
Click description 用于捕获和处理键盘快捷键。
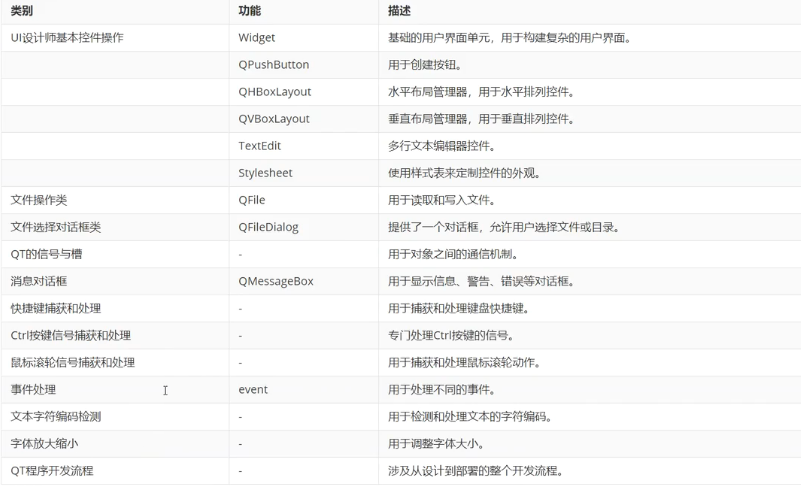[x=459, y=309]
